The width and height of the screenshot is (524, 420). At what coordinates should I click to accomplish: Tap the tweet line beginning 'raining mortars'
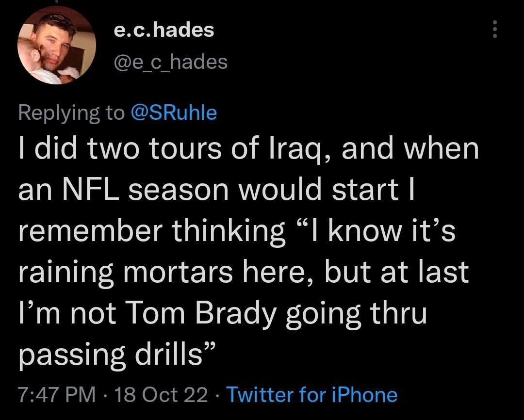coord(243,272)
